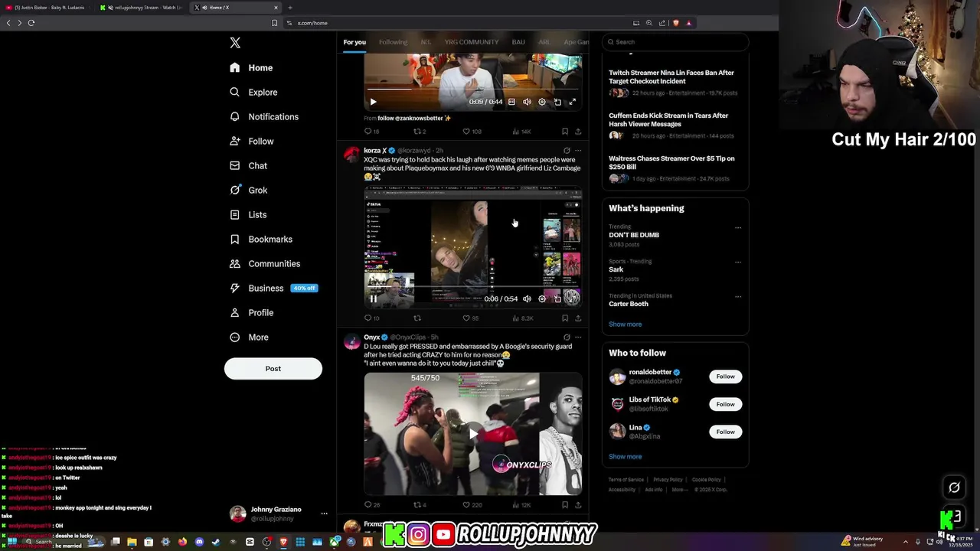The width and height of the screenshot is (980, 551).
Task: Open Notifications in the sidebar
Action: pos(264,116)
